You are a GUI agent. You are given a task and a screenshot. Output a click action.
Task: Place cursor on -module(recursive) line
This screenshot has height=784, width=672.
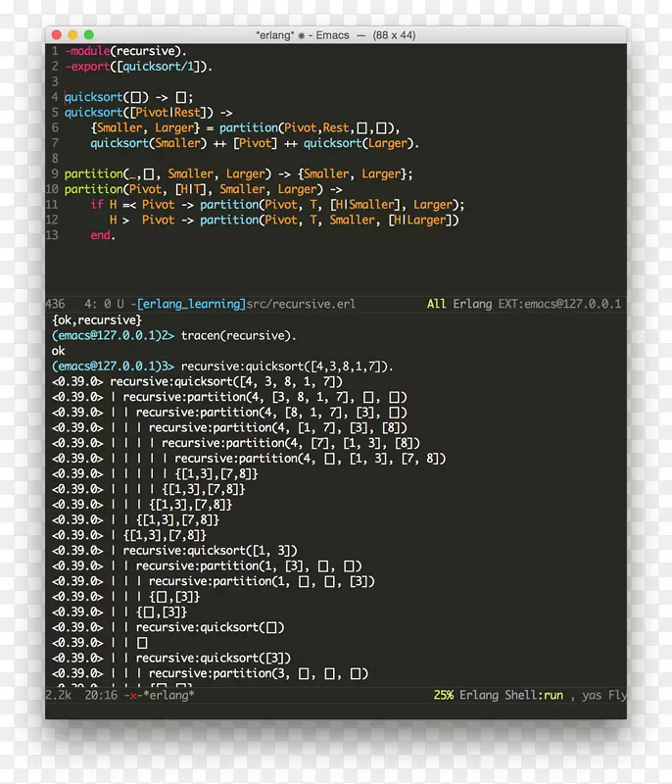click(x=125, y=51)
